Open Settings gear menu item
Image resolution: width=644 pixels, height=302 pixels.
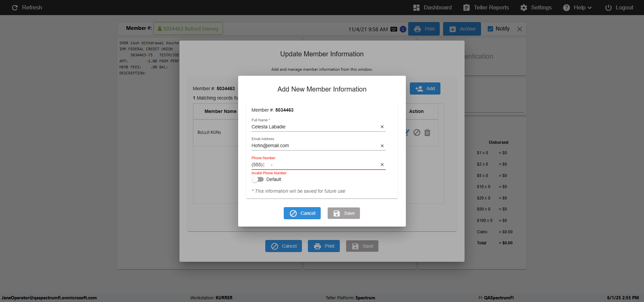click(536, 7)
